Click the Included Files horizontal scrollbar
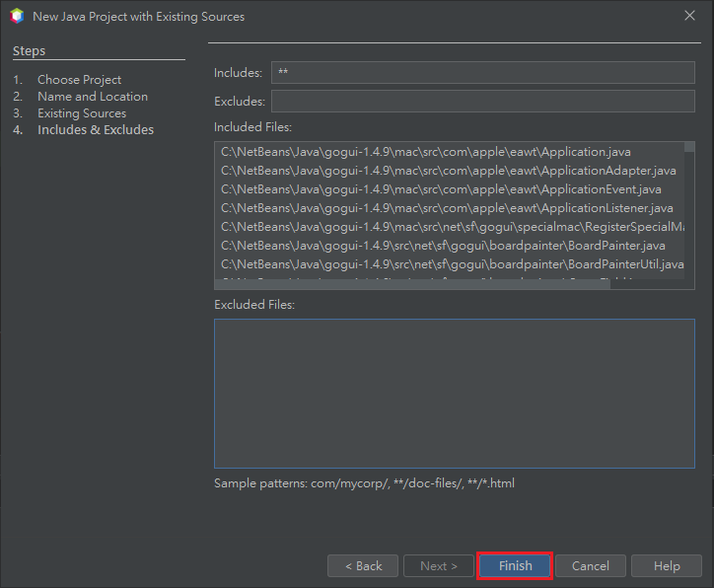The height and width of the screenshot is (588, 714). point(412,284)
